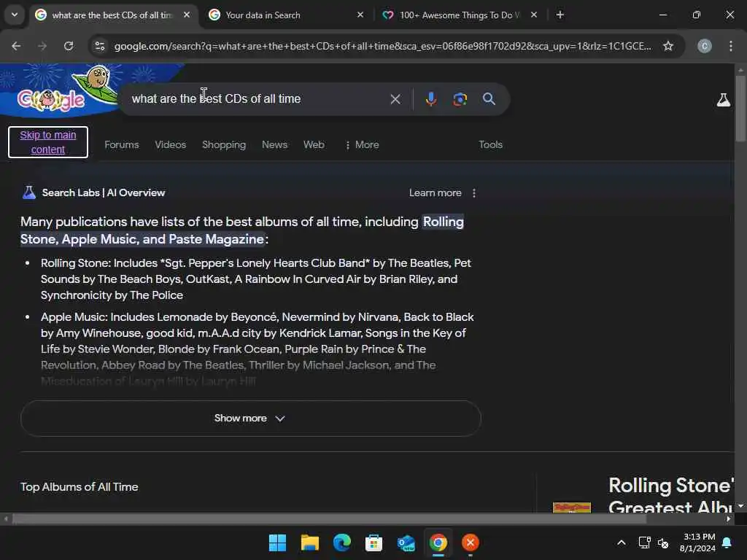Open Google Lens image search
Screen dimensions: 747x560
460,99
